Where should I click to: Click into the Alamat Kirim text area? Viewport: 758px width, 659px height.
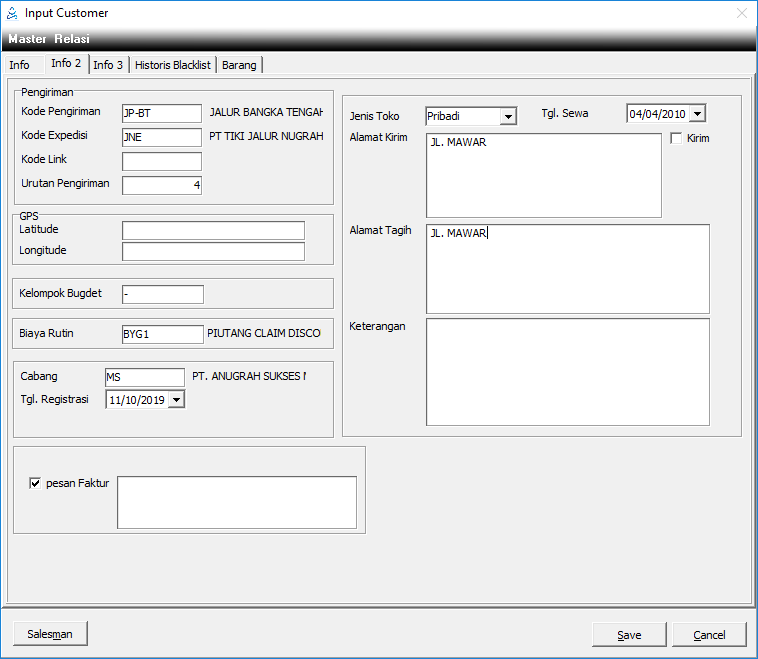pyautogui.click(x=543, y=175)
